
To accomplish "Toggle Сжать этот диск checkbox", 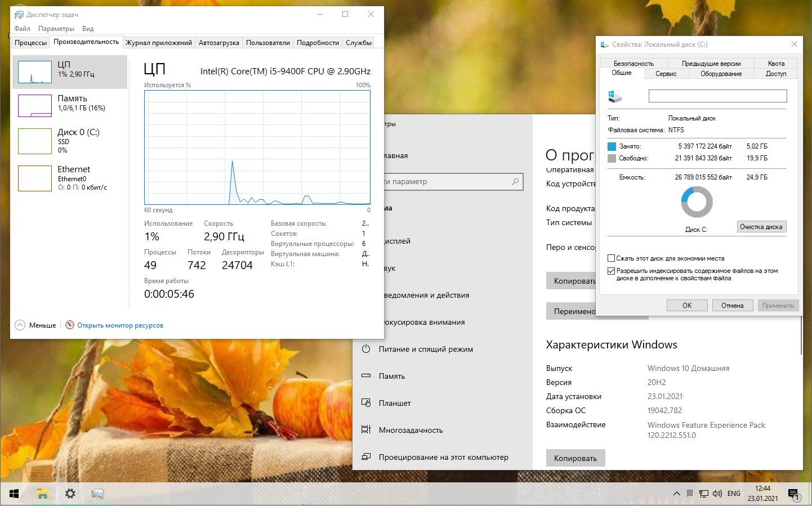I will [611, 258].
